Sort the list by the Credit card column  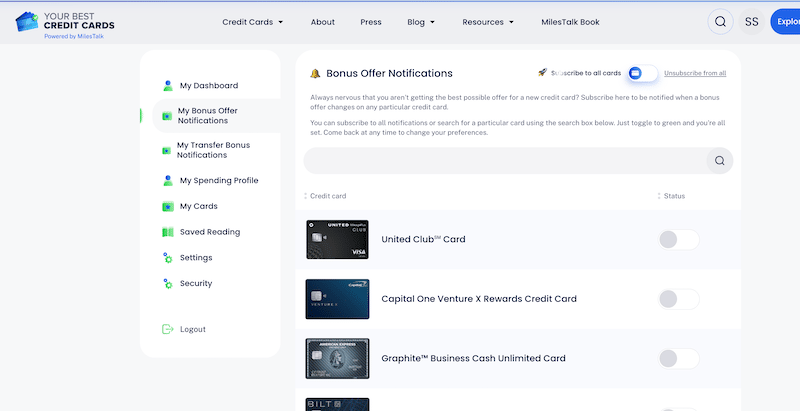click(326, 196)
